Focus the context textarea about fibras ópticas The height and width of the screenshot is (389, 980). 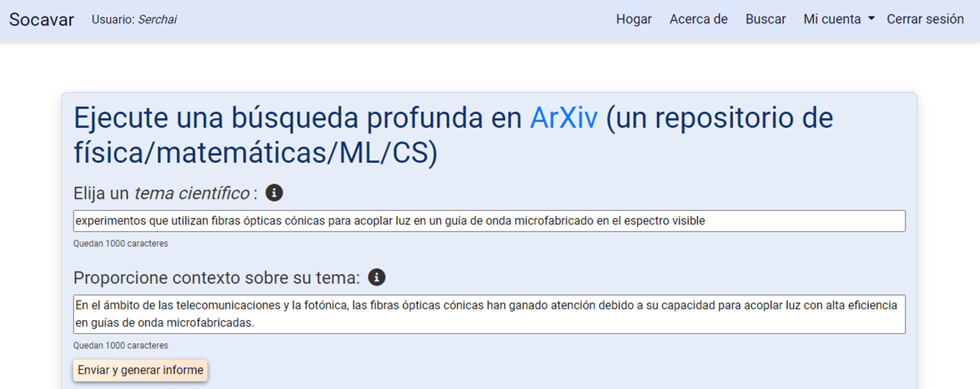[489, 314]
